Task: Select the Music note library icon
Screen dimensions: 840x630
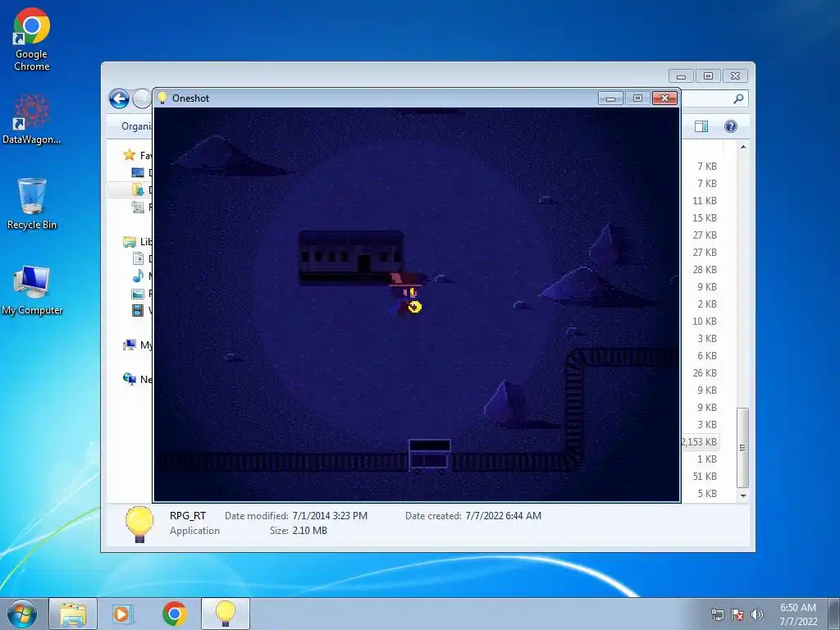Action: (138, 276)
